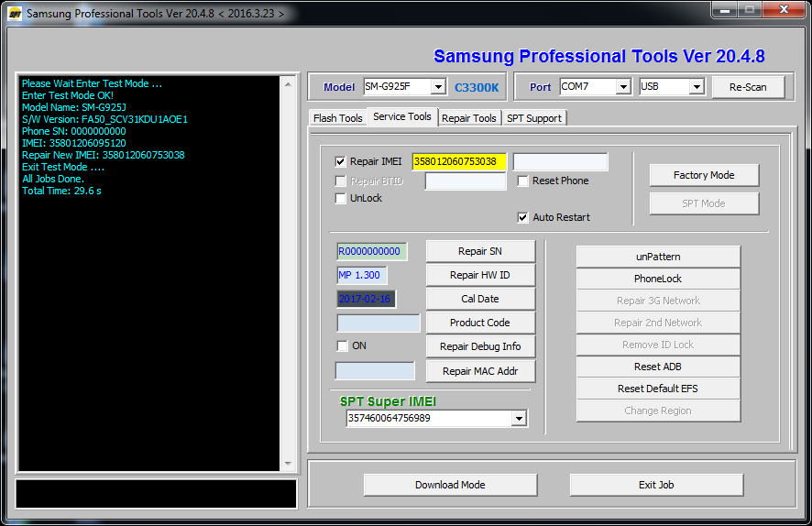Click the yellow Repair IMEI input field
The height and width of the screenshot is (526, 812).
click(459, 161)
